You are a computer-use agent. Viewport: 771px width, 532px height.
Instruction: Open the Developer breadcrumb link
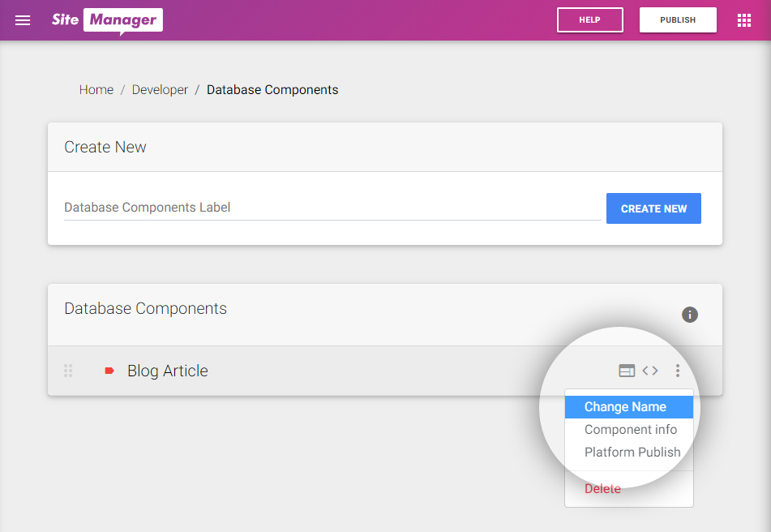click(160, 90)
